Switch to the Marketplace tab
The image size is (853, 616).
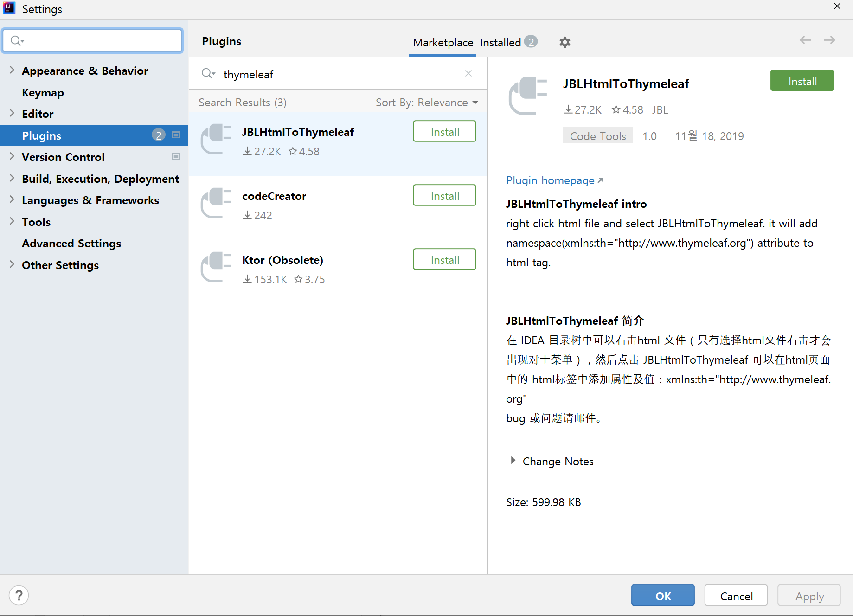[x=443, y=43]
